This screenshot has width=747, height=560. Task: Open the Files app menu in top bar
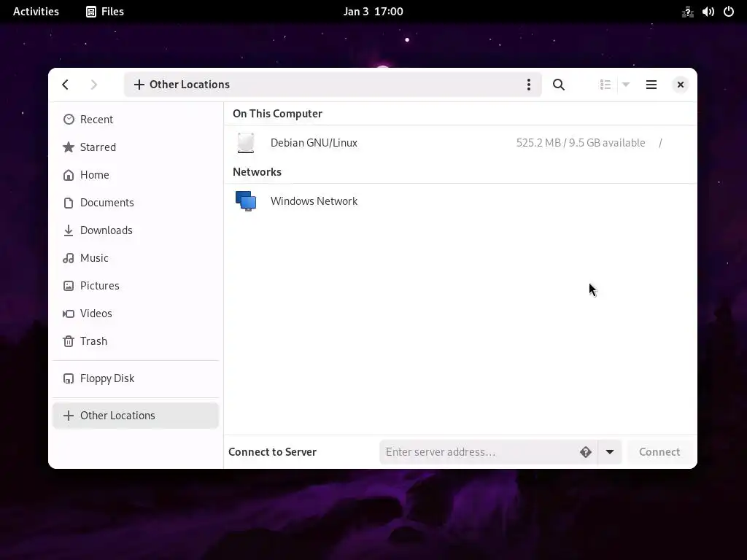[x=105, y=12]
